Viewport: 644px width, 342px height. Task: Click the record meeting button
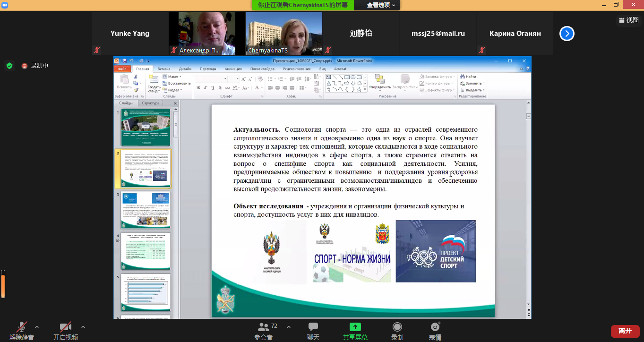pyautogui.click(x=397, y=331)
